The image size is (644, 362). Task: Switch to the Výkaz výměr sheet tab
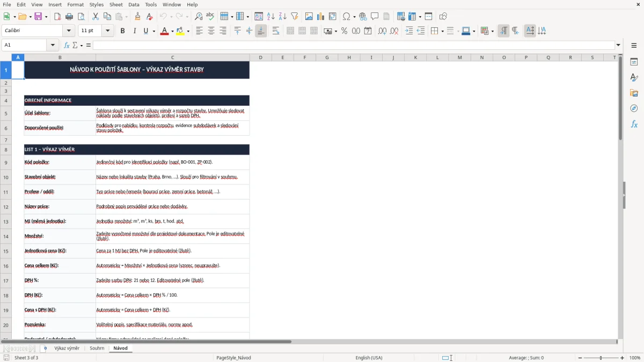point(67,348)
